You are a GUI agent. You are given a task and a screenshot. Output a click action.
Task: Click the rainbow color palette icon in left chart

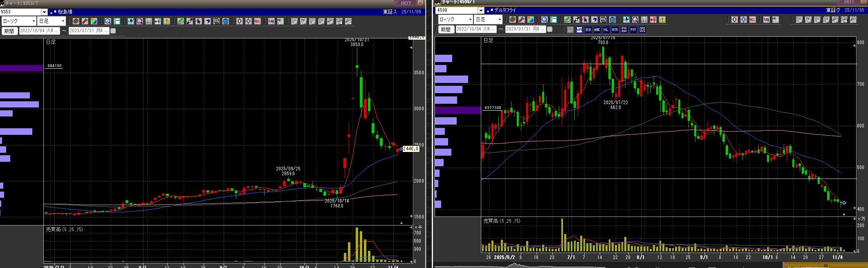coord(94,21)
